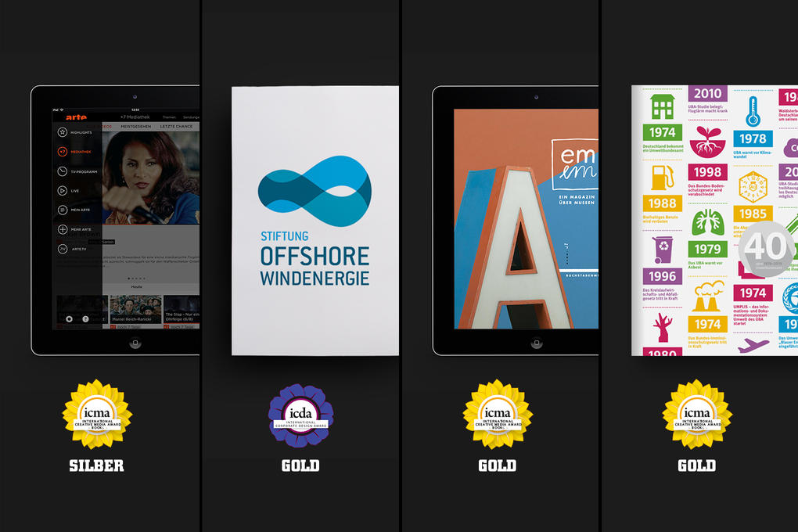Click the pink dead tree icon
Screen dimensions: 798x532
pos(663,327)
